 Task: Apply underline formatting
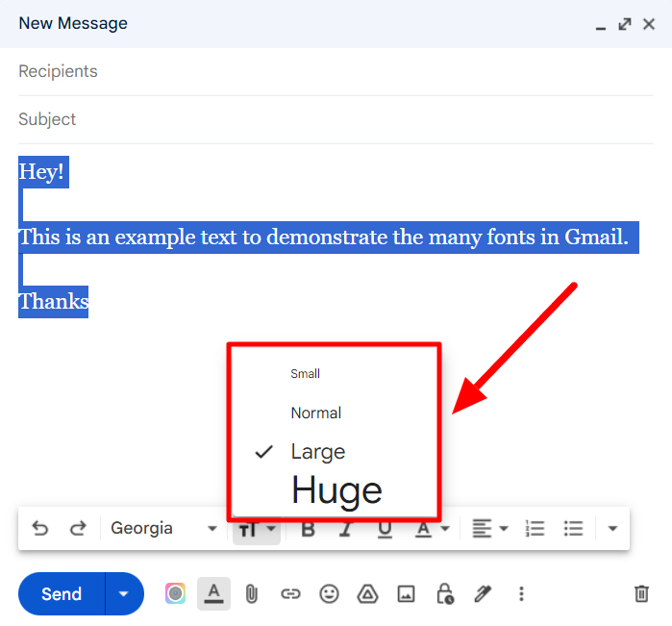coord(385,529)
